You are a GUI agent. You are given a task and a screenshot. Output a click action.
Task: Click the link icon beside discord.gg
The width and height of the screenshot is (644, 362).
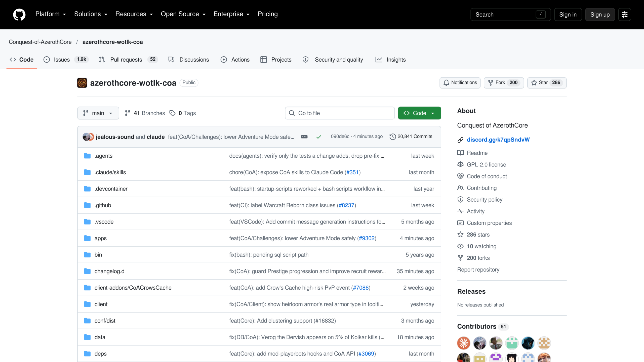(x=460, y=140)
